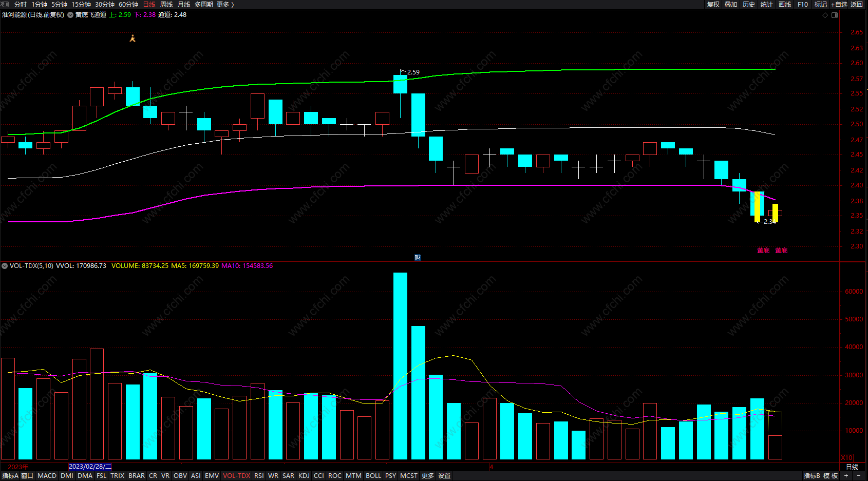Toggle the side panel icon above the price axis
Image resolution: width=868 pixels, height=481 pixels.
[x=835, y=15]
